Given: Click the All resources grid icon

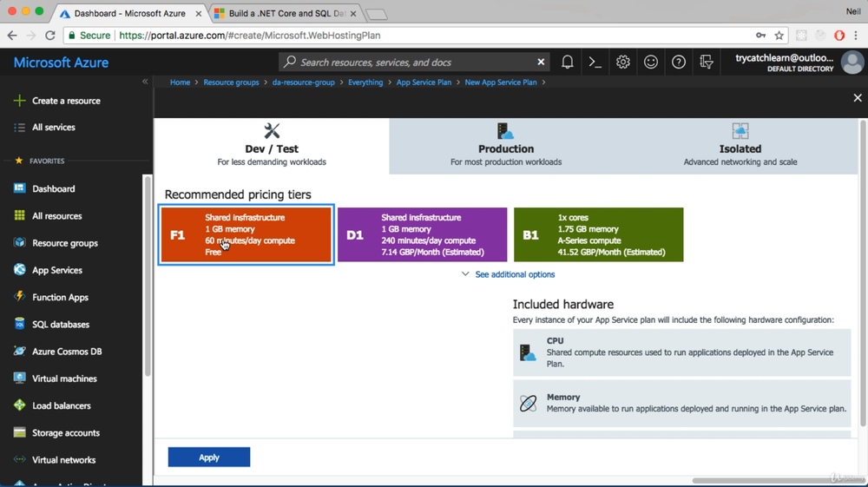Looking at the screenshot, I should (x=19, y=215).
